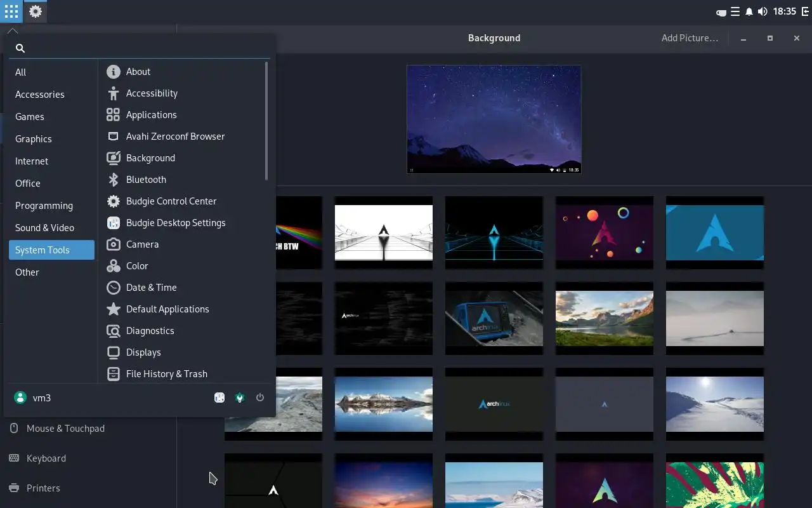Click the Applications grid icon in list
The image size is (812, 508).
click(113, 115)
